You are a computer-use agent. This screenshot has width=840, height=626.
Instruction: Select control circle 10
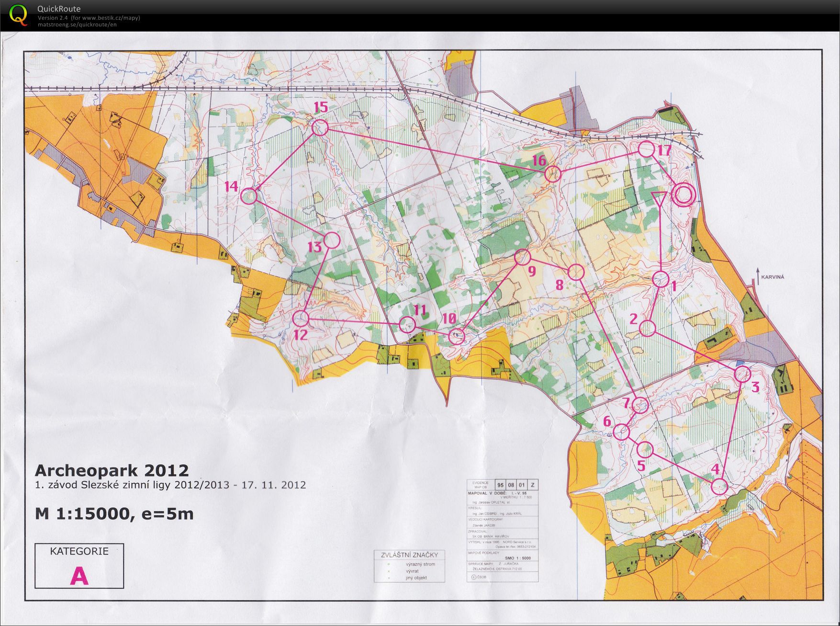457,336
